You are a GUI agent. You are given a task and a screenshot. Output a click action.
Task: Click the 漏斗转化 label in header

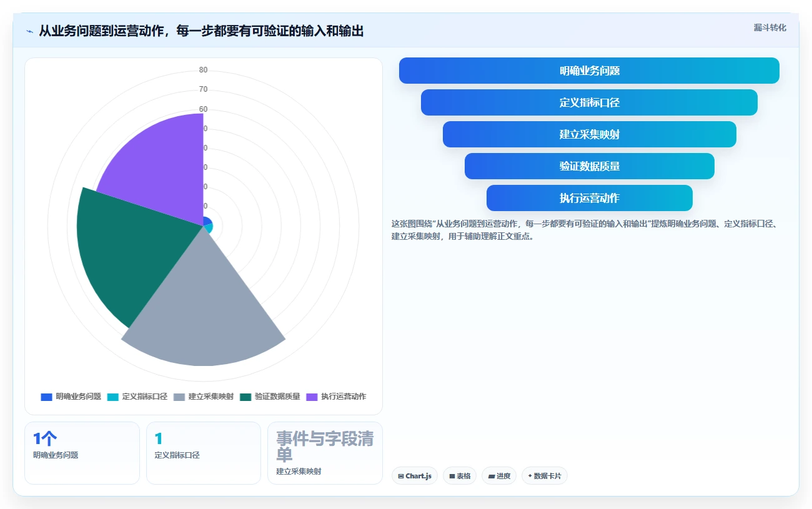(x=770, y=28)
